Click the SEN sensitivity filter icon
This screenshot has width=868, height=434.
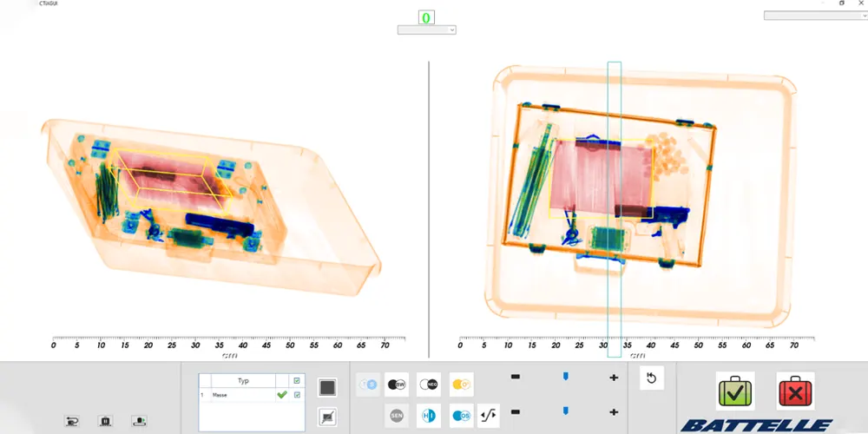pos(397,416)
